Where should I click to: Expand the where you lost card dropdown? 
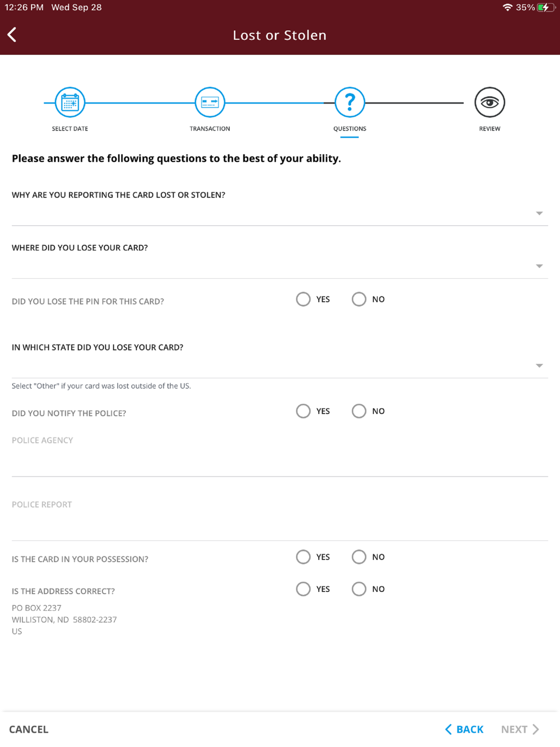(279, 266)
